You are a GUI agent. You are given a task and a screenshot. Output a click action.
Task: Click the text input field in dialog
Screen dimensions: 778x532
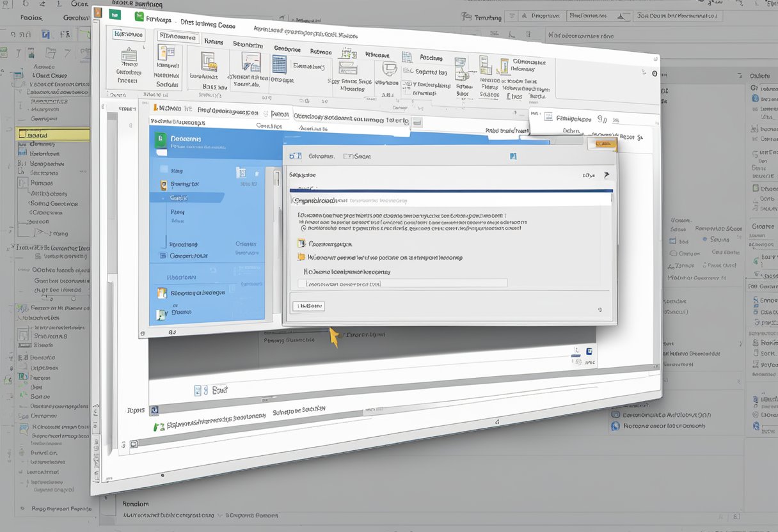[x=406, y=283]
